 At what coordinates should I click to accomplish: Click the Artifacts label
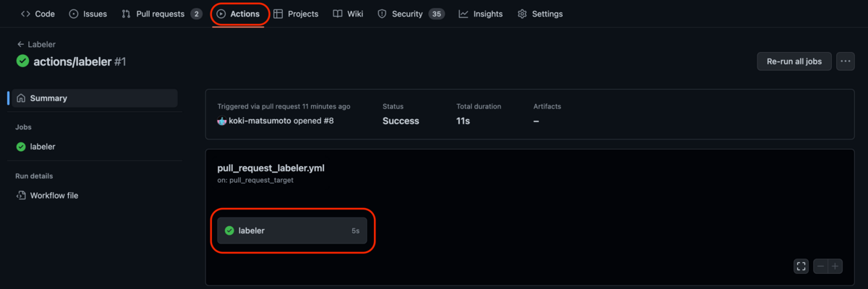(547, 106)
